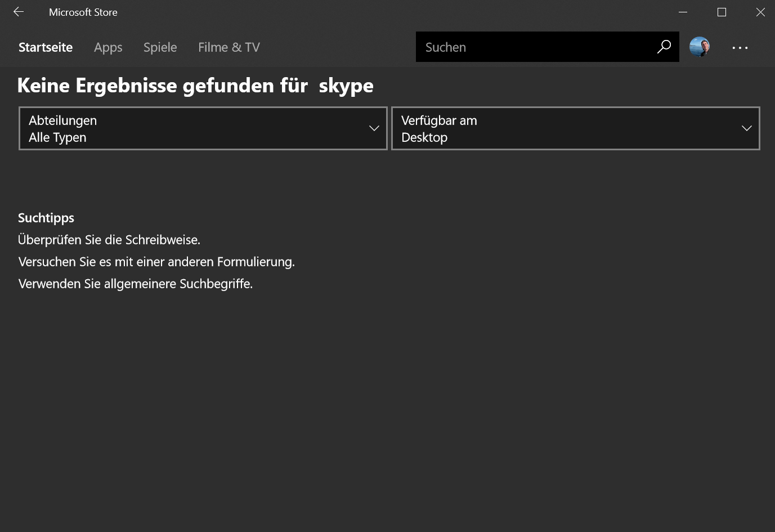Click the heading 'Keine Ergebnisse gefunden für skype'
This screenshot has width=775, height=532.
click(x=195, y=86)
